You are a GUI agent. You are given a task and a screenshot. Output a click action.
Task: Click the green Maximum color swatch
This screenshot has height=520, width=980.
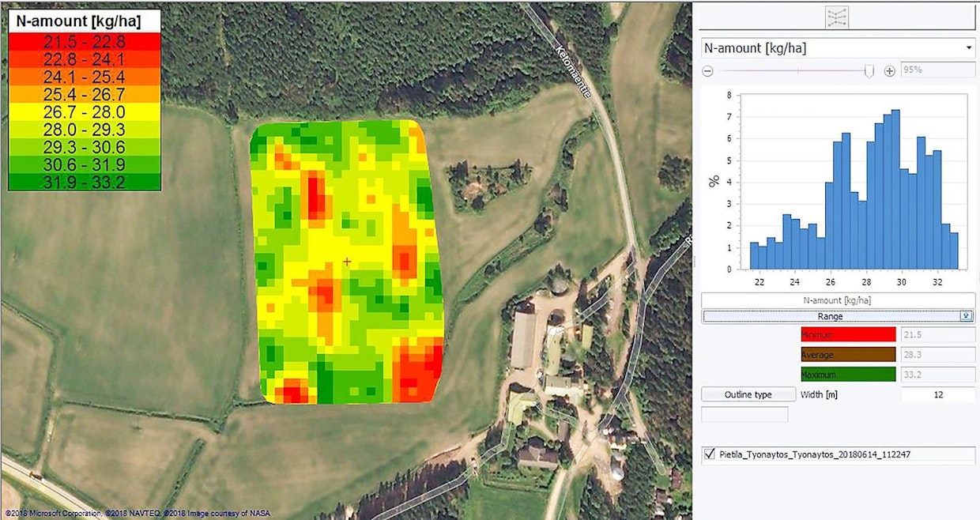click(x=848, y=375)
